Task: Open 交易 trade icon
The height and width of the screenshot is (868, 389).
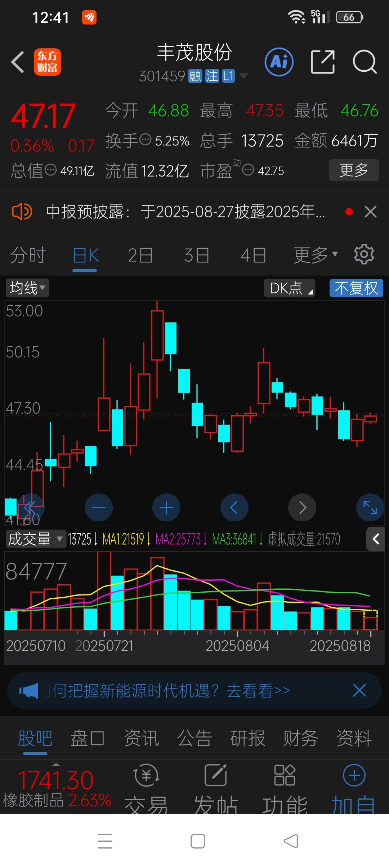Action: pyautogui.click(x=146, y=789)
